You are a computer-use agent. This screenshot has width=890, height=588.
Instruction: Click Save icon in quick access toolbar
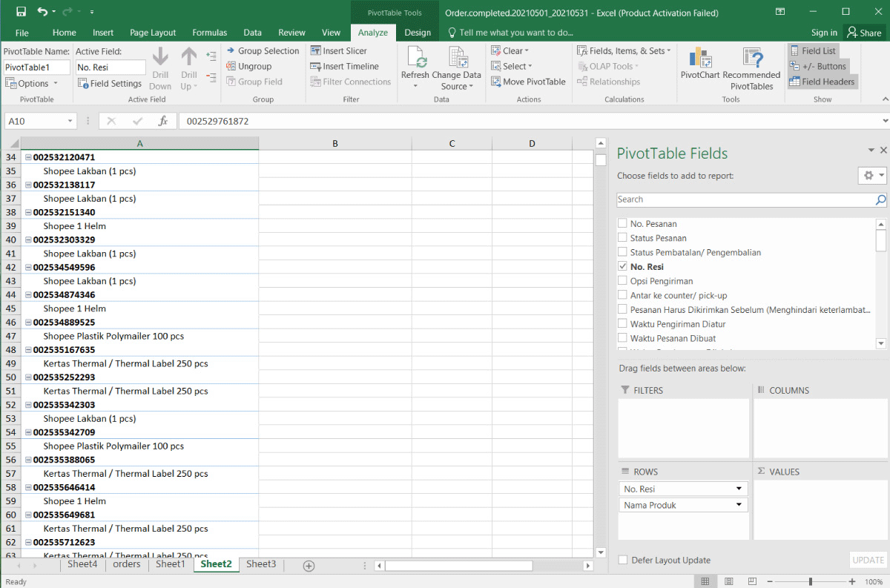click(21, 12)
